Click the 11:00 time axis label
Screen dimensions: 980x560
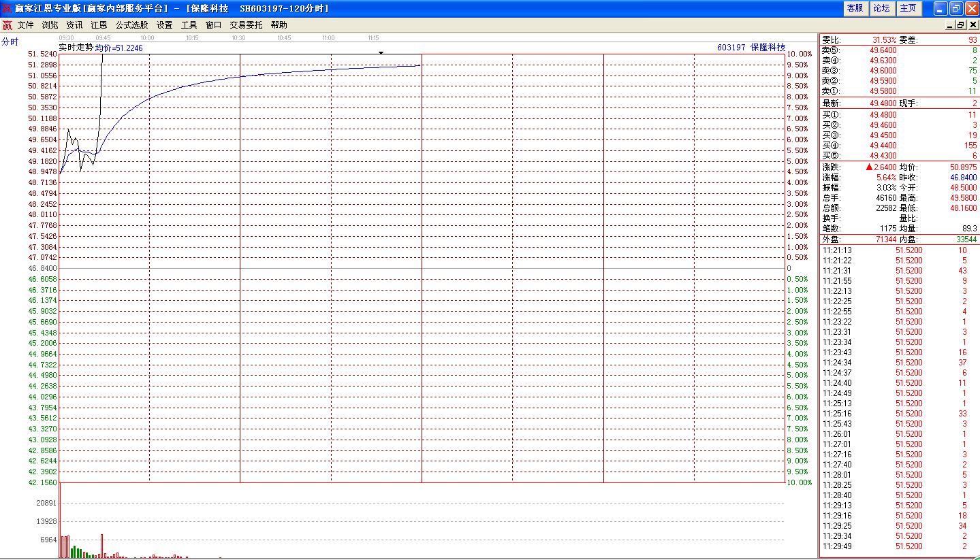coord(328,38)
